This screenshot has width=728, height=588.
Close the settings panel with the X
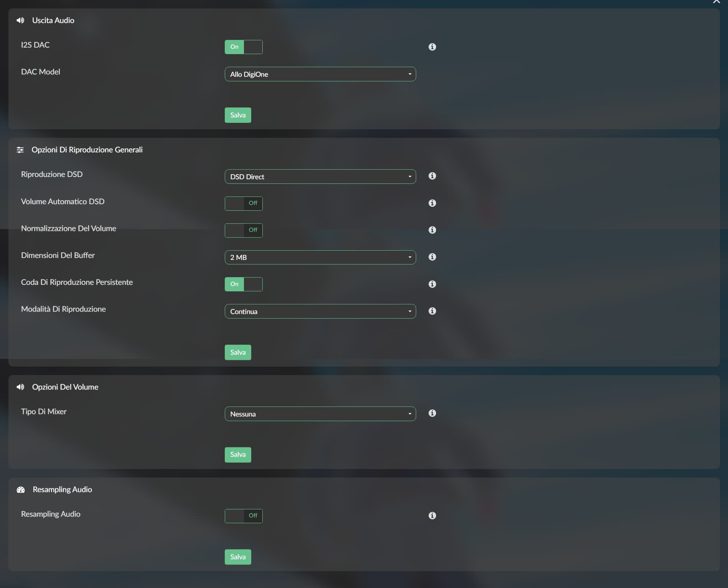(x=716, y=1)
